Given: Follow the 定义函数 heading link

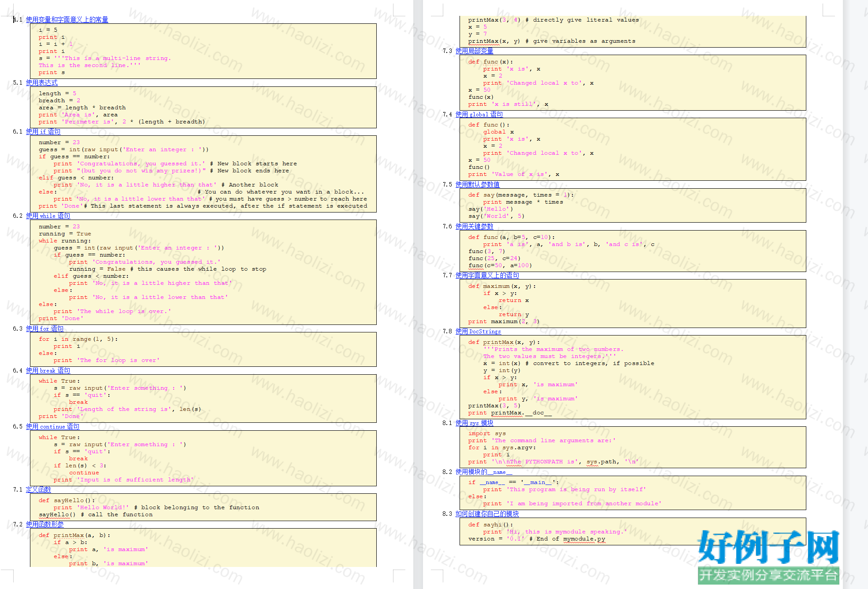Looking at the screenshot, I should [x=38, y=489].
